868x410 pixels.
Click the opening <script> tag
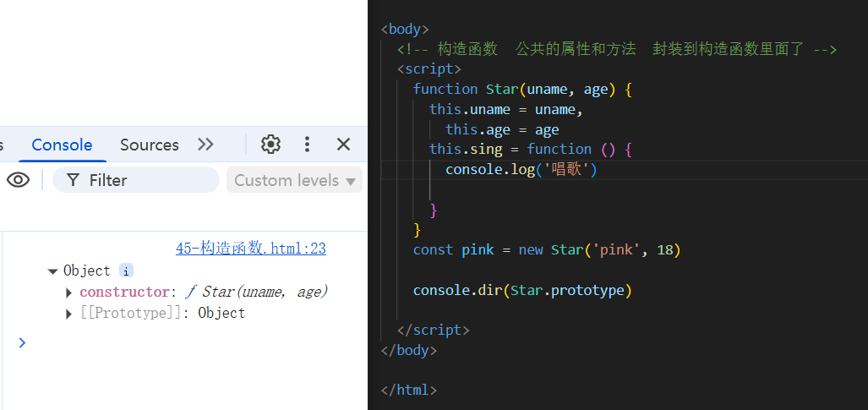click(429, 68)
